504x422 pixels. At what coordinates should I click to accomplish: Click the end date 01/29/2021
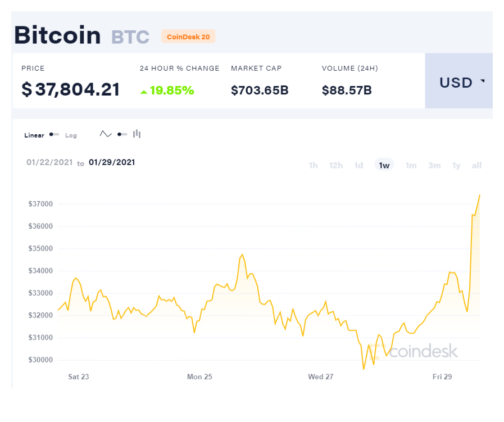(112, 162)
